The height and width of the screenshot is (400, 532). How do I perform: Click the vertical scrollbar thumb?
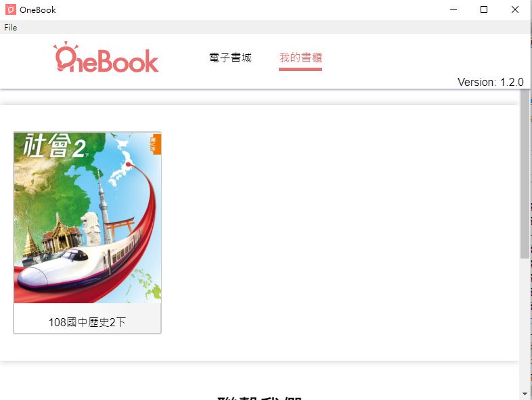pyautogui.click(x=525, y=175)
